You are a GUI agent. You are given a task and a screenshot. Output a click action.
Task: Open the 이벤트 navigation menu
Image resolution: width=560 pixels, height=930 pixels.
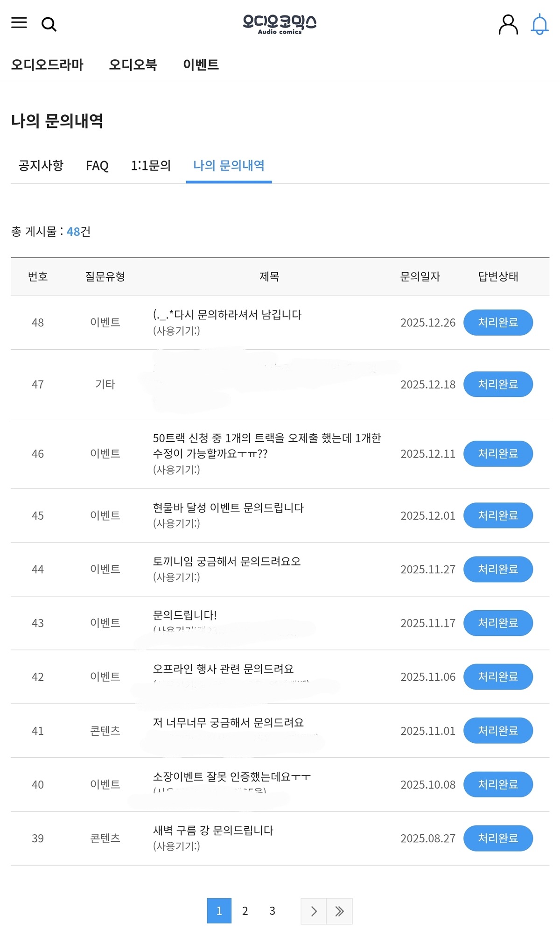(201, 64)
